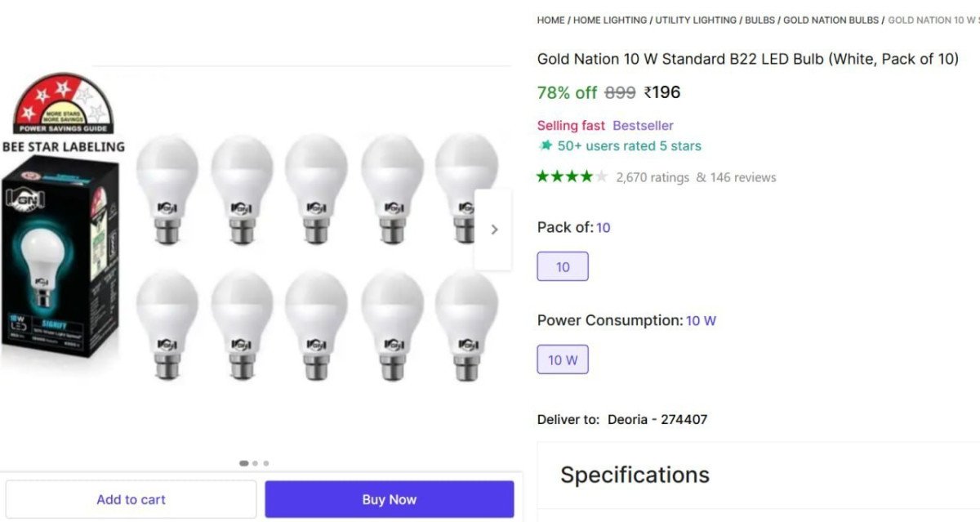Click the Add to cart button
Viewport: 980px width, 522px height.
coord(131,499)
